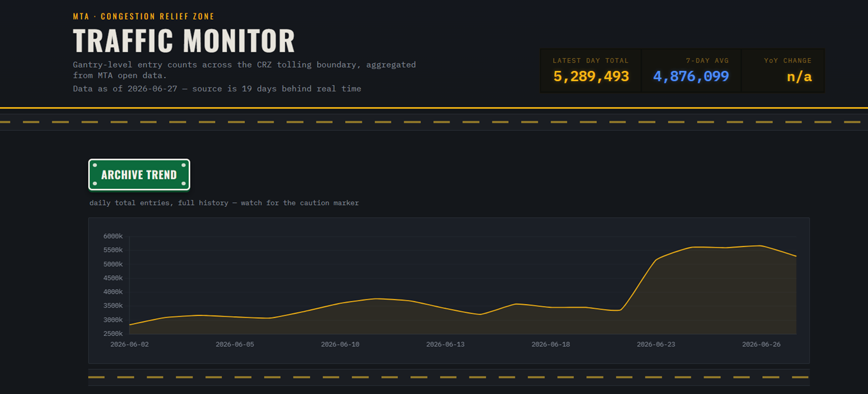
Task: Click the 4,876,099 average value
Action: 691,77
